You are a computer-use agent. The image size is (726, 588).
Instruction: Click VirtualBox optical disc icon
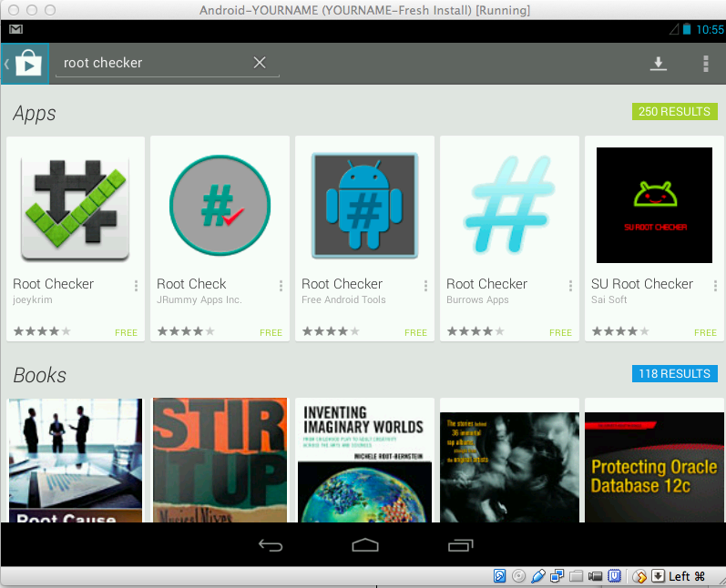[x=518, y=576]
